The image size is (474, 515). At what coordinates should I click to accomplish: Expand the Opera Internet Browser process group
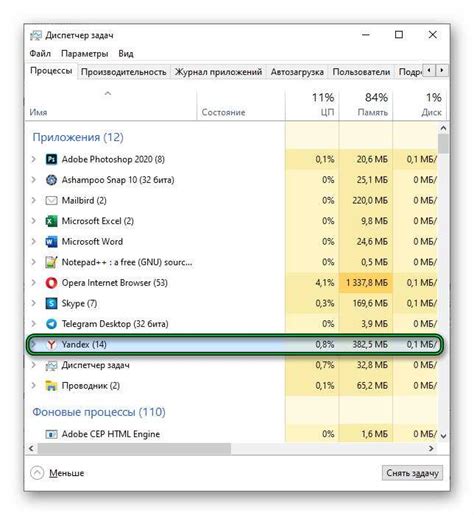pos(33,283)
